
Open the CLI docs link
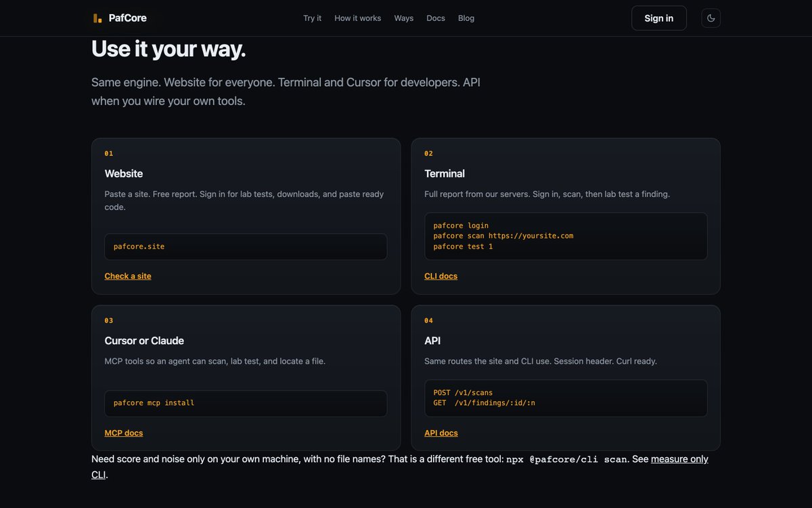click(441, 276)
